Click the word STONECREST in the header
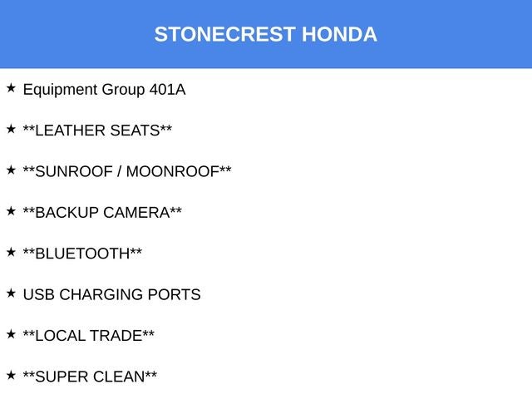 224,35
